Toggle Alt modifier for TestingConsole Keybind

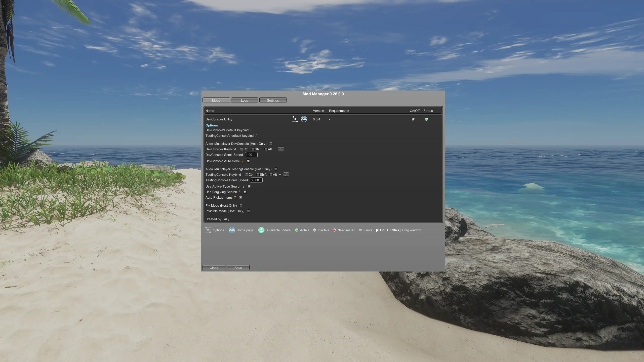click(x=271, y=175)
